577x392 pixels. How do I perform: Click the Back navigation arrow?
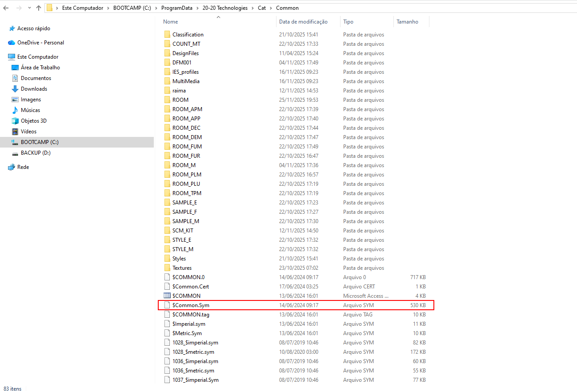pyautogui.click(x=6, y=8)
